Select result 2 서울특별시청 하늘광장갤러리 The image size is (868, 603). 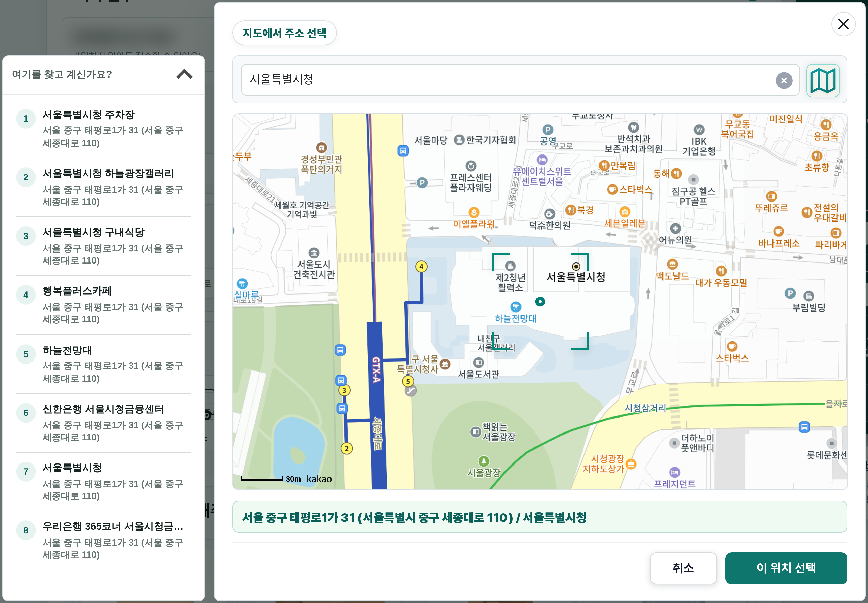(103, 187)
